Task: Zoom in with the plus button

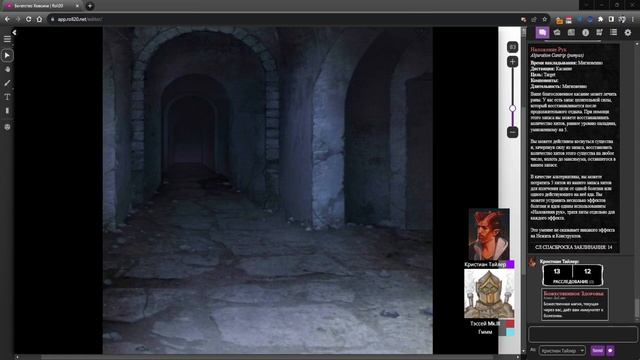Action: (513, 62)
